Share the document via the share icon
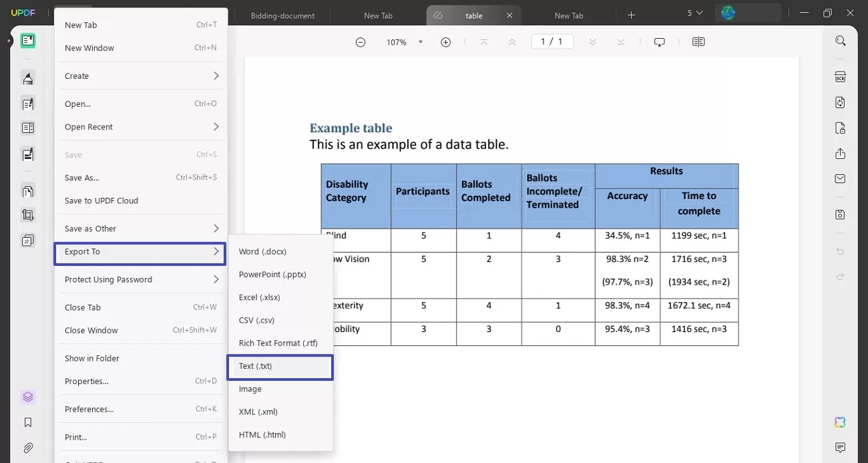The width and height of the screenshot is (868, 463). pos(840,153)
